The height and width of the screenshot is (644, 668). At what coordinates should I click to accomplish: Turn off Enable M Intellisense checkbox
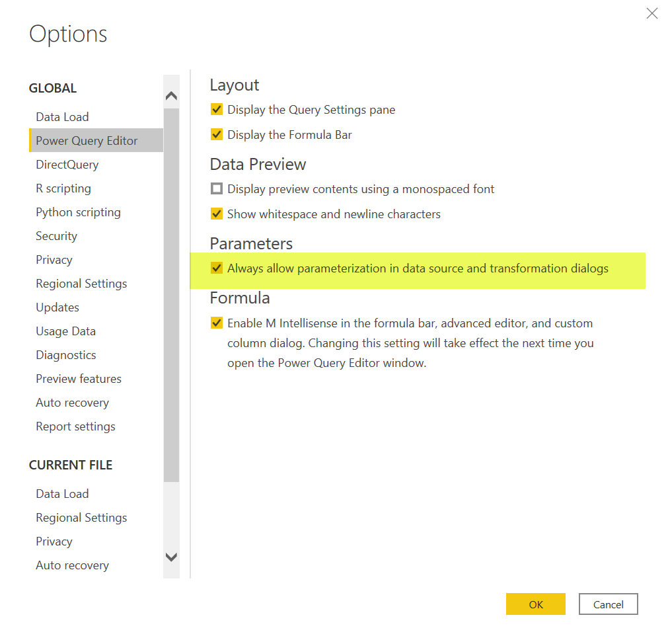(217, 323)
